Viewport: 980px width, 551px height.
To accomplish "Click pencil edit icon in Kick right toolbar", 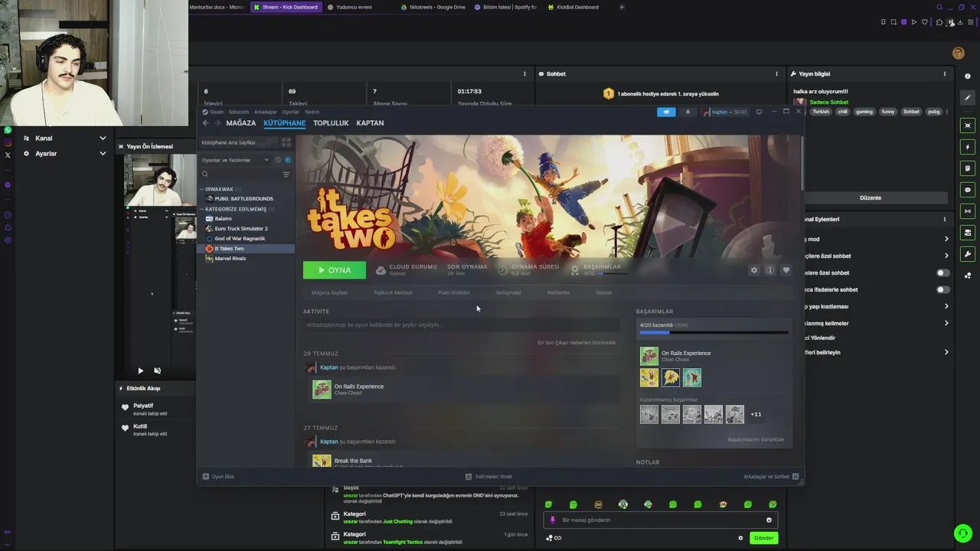I will (x=968, y=98).
